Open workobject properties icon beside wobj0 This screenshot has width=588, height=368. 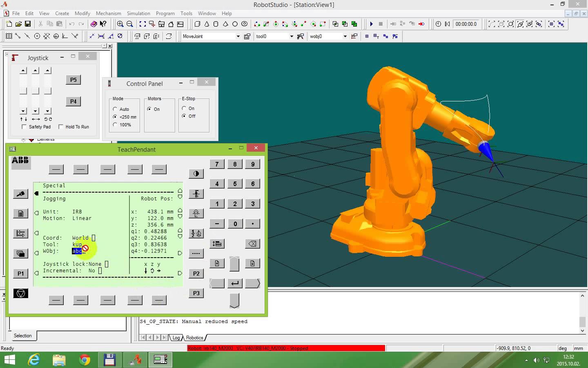(x=354, y=36)
